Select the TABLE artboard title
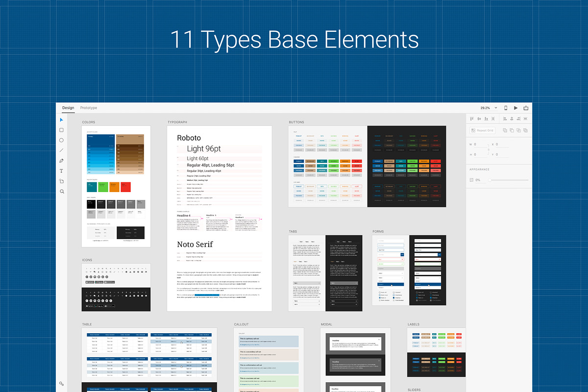Viewport: 588px width, 392px height. [x=87, y=324]
